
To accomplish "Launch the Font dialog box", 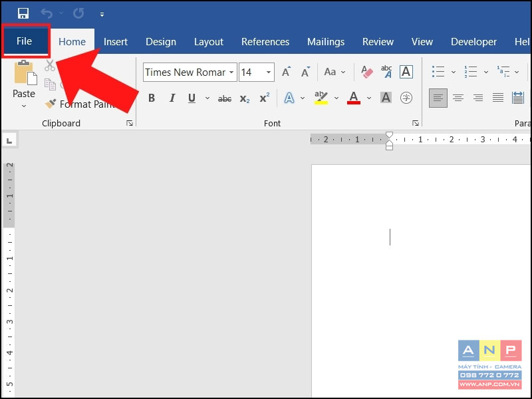I will click(x=416, y=123).
